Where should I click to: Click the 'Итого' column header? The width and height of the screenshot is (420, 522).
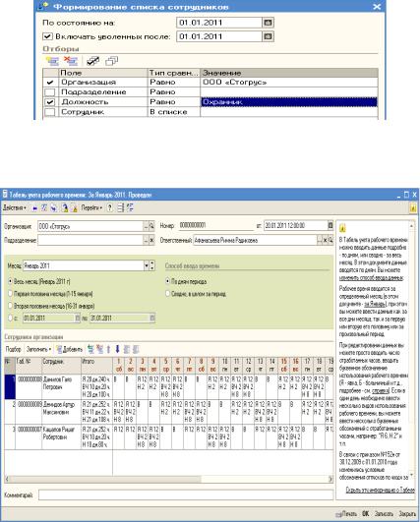96,366
